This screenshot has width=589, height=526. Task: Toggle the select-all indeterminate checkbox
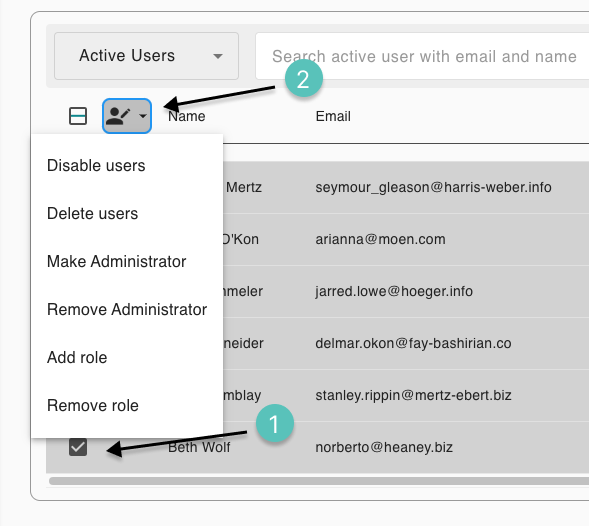pyautogui.click(x=78, y=116)
